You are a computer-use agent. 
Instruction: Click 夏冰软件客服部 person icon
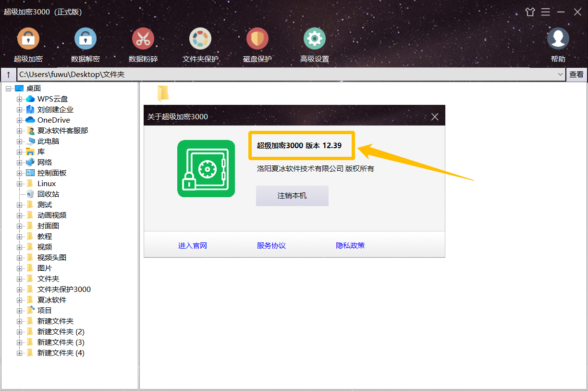31,130
